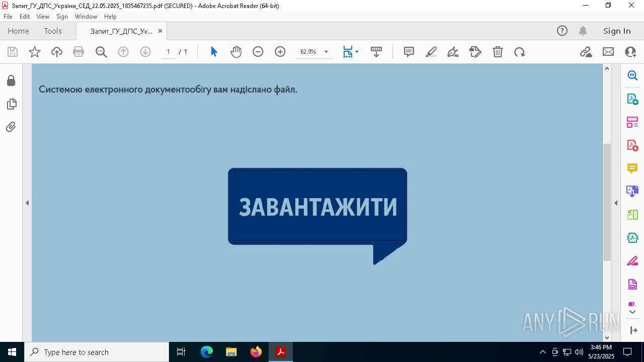Click the scrolling mode keyboard icon
644x362 pixels.
(376, 52)
